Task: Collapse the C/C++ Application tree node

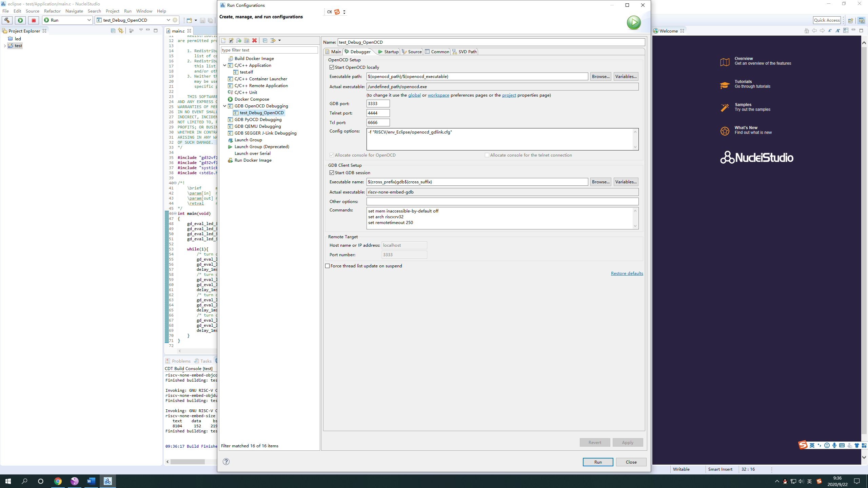Action: click(x=224, y=65)
